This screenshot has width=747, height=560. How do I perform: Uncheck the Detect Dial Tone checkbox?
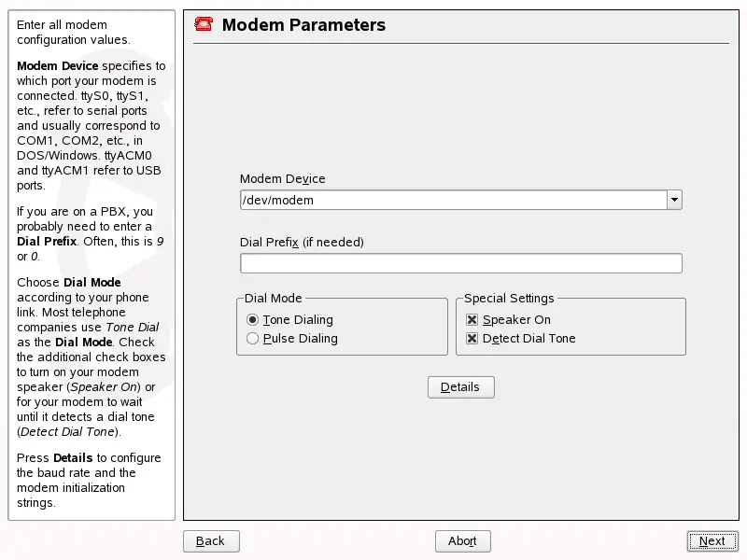[472, 339]
